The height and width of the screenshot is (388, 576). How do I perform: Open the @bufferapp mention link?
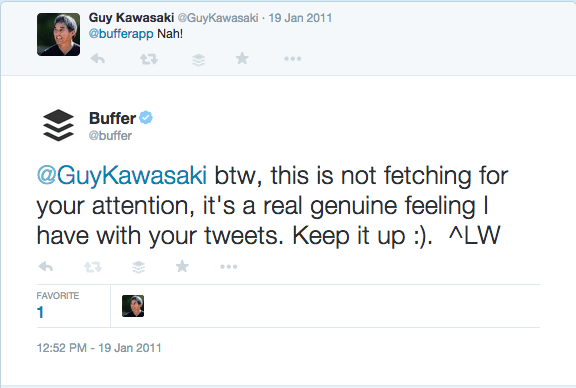[x=121, y=33]
